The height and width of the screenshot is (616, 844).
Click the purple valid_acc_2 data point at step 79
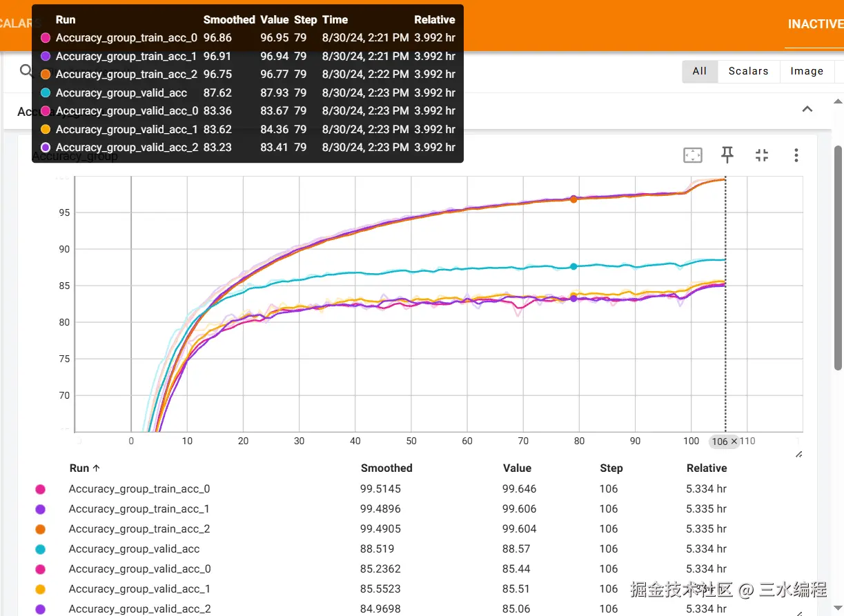pyautogui.click(x=573, y=299)
